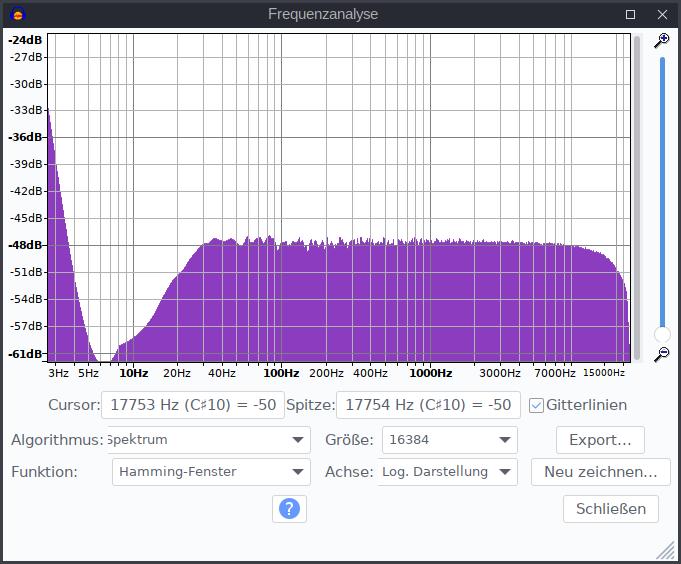
Task: Click the Schließen button
Action: [611, 509]
